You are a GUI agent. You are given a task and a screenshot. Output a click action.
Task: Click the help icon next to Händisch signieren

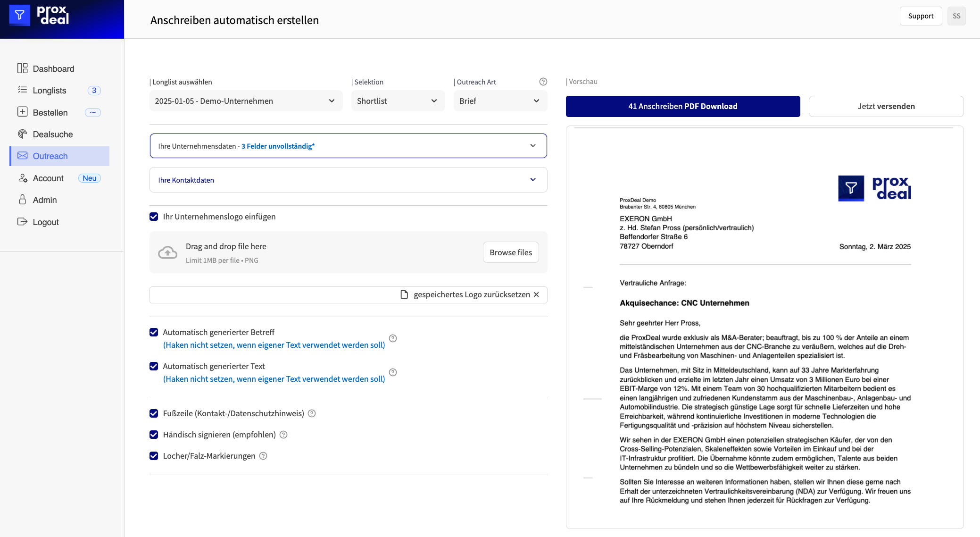coord(283,435)
